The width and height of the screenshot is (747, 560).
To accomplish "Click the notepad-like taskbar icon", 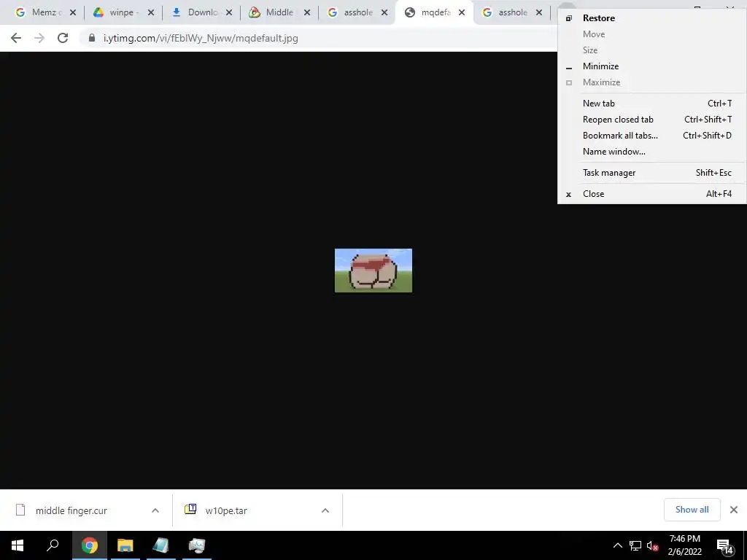I will 160,545.
